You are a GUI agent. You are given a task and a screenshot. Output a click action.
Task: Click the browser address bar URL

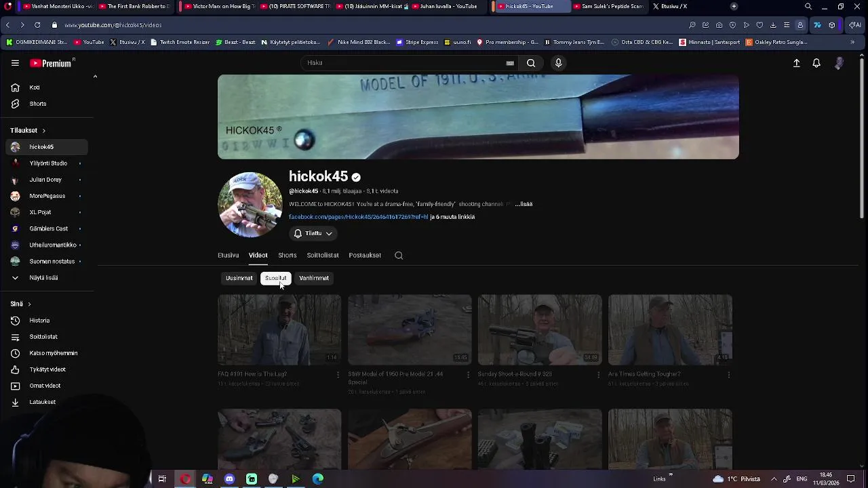(x=113, y=25)
